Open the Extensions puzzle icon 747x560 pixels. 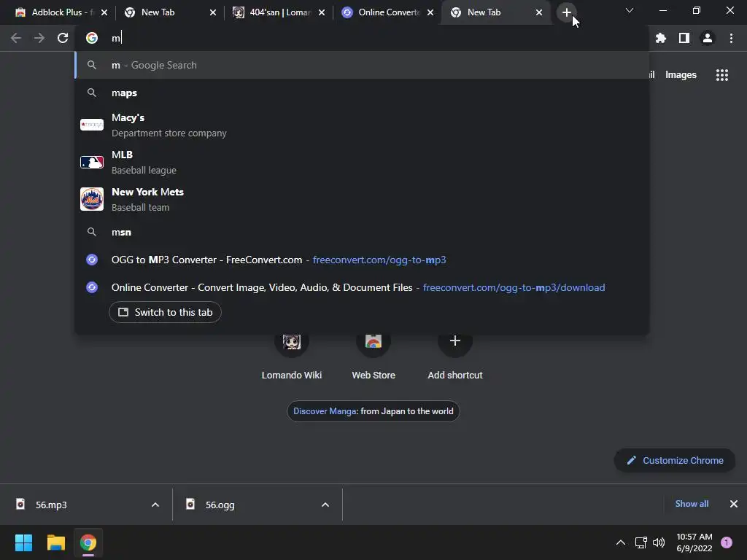click(661, 38)
